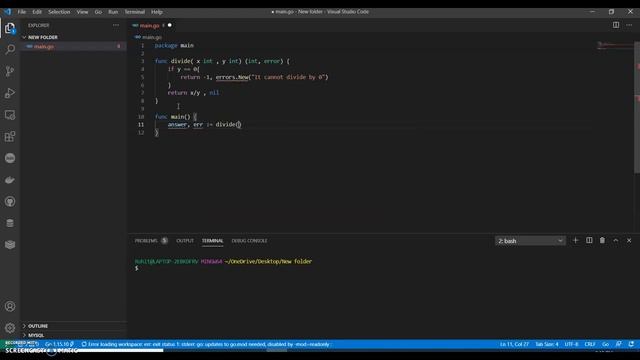
Task: Click the Go version in status bar
Action: [x=59, y=344]
